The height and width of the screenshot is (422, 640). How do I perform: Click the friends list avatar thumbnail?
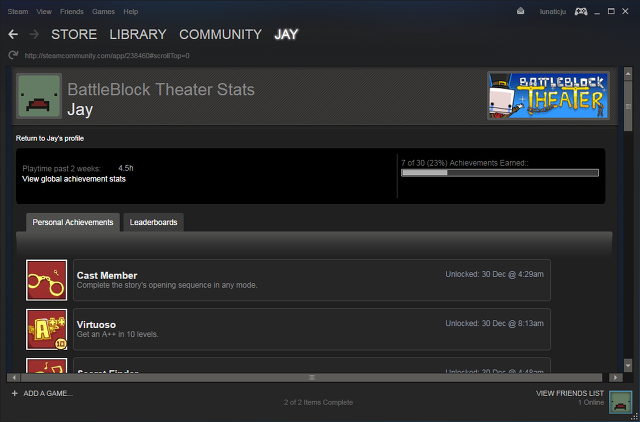620,402
